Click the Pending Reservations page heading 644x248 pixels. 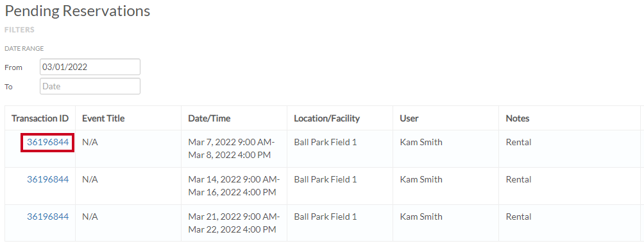tap(77, 11)
